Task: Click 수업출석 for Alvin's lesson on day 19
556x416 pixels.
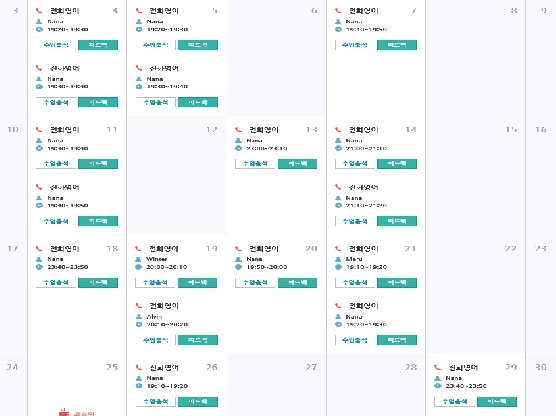Action: click(x=155, y=340)
